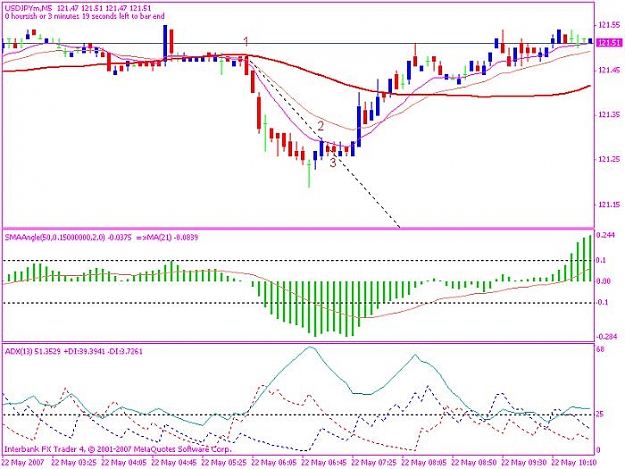Click time label 22 May 09:30
This screenshot has width=625, height=469.
(524, 463)
